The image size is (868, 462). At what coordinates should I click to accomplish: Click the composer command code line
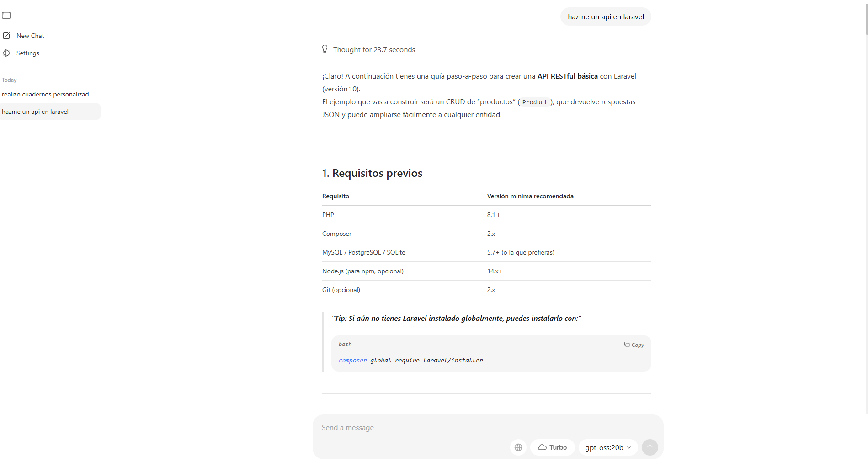point(410,361)
